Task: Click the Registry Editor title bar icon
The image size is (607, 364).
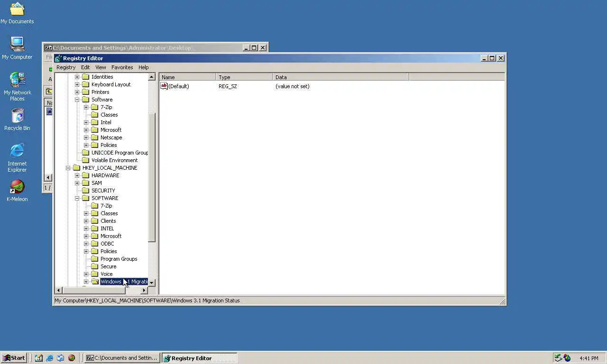Action: [x=58, y=58]
